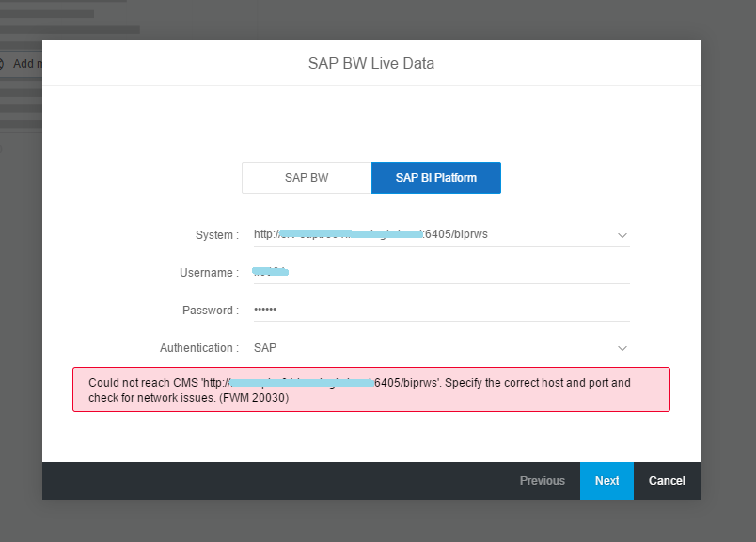
Task: Click the 'System :' label
Action: (x=217, y=235)
